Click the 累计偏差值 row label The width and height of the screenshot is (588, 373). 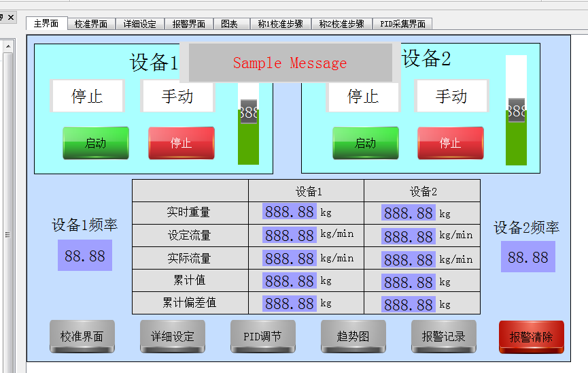click(190, 302)
